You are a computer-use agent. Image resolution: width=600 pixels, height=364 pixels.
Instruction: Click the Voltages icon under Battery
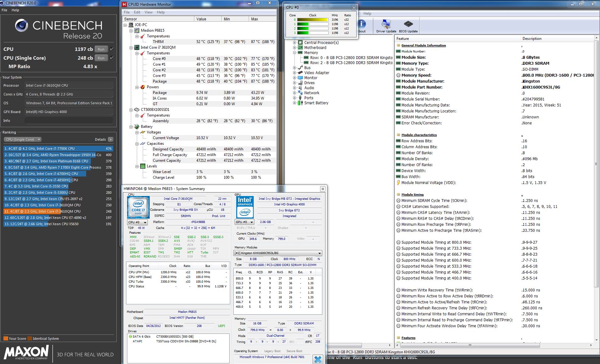[x=143, y=132]
